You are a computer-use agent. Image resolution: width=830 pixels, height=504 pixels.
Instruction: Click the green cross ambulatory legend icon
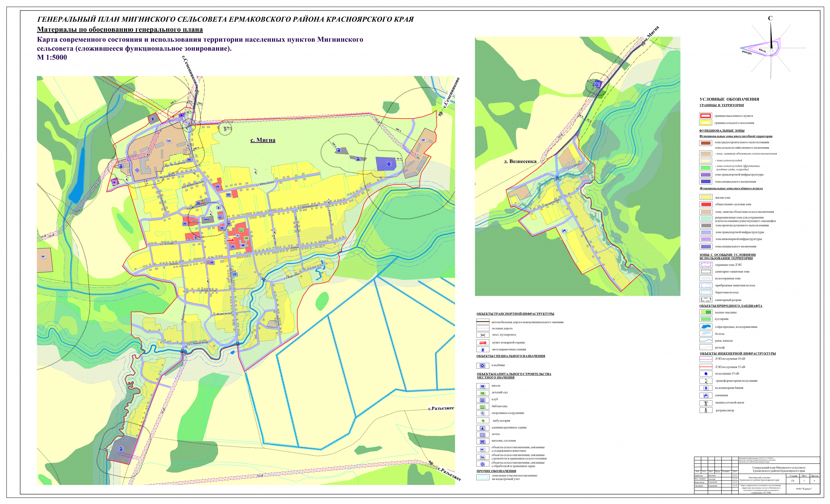[483, 421]
